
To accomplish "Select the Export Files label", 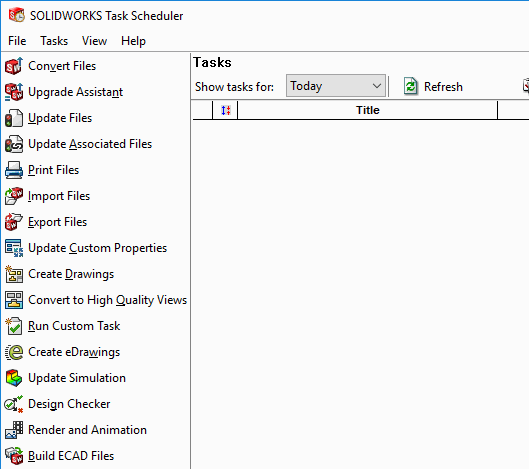I will 58,222.
